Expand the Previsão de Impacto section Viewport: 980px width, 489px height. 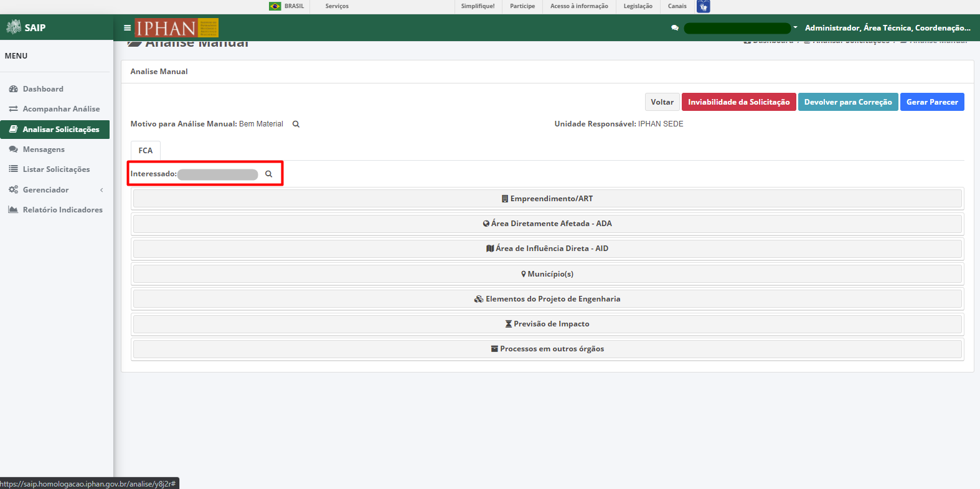tap(547, 324)
